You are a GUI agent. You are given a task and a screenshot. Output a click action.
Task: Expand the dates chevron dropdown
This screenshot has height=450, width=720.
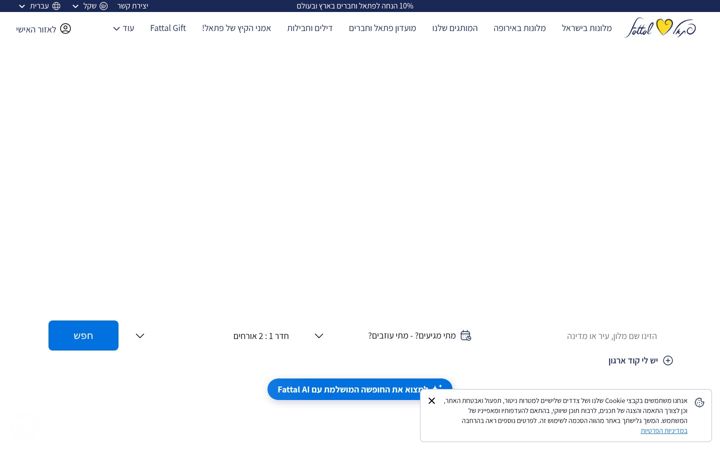click(319, 336)
